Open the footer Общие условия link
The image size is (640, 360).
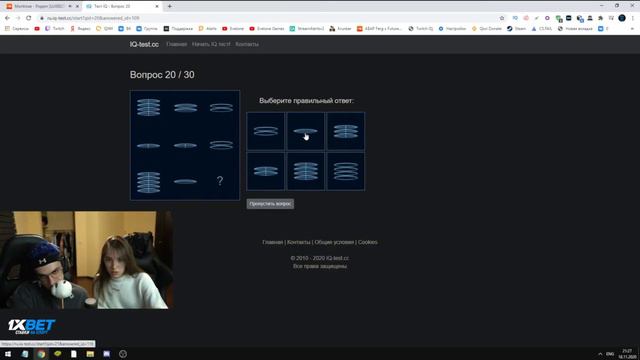coord(334,242)
